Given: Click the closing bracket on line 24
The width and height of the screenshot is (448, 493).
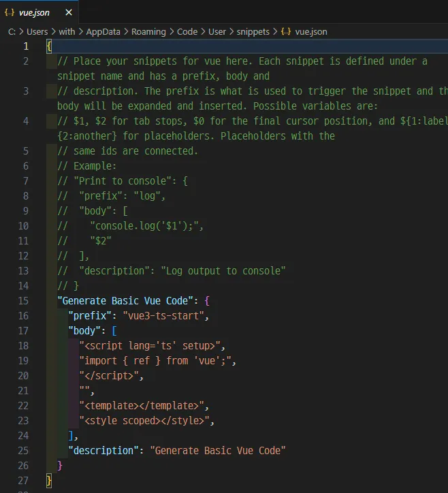Looking at the screenshot, I should (x=71, y=436).
